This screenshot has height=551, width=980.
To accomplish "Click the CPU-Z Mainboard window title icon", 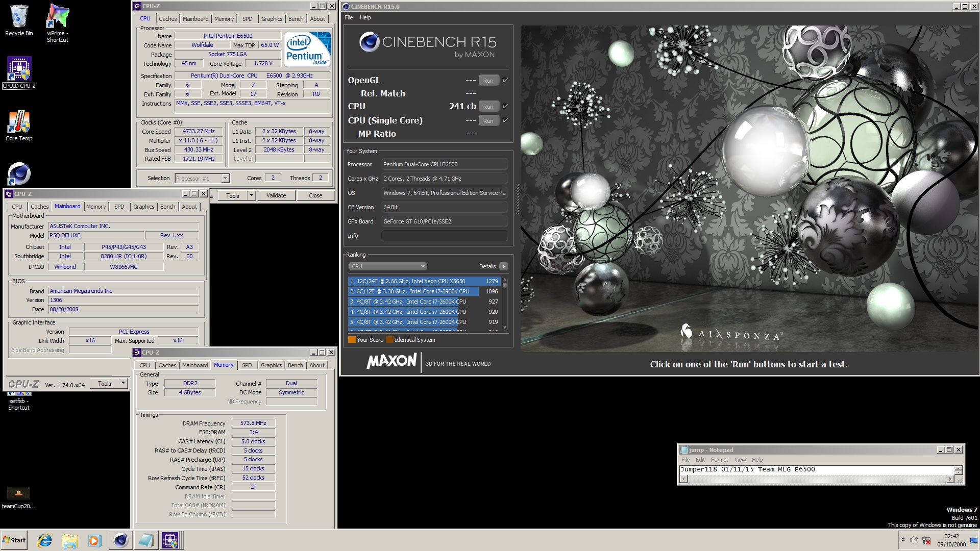I will pyautogui.click(x=9, y=194).
